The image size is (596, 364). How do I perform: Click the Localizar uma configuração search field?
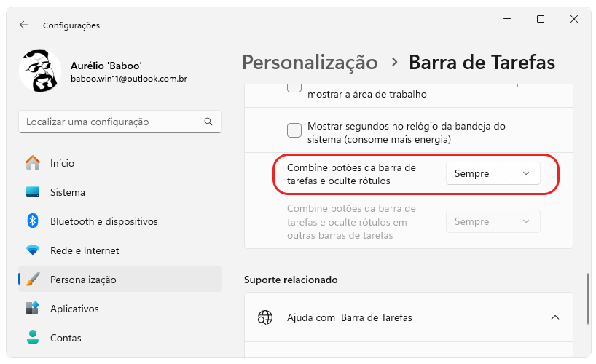[x=120, y=122]
